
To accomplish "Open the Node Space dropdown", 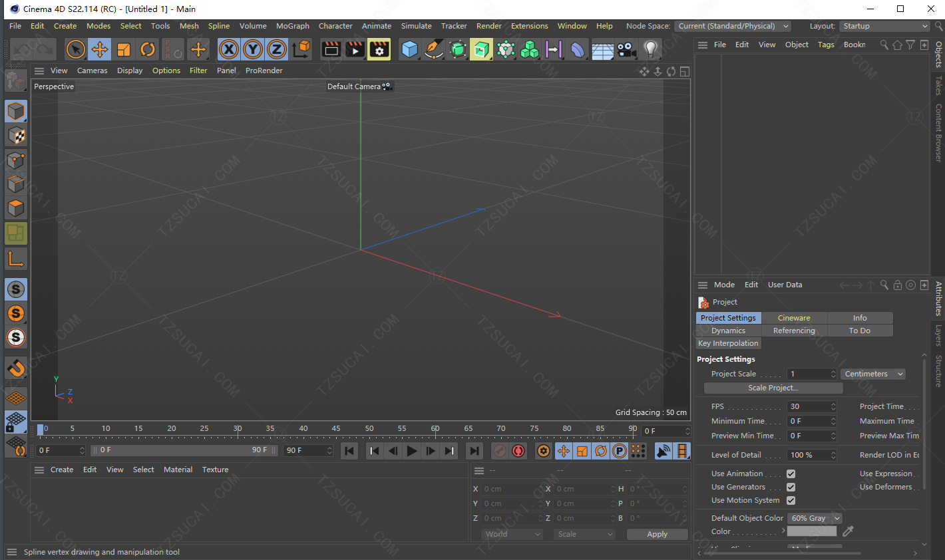I will [733, 26].
